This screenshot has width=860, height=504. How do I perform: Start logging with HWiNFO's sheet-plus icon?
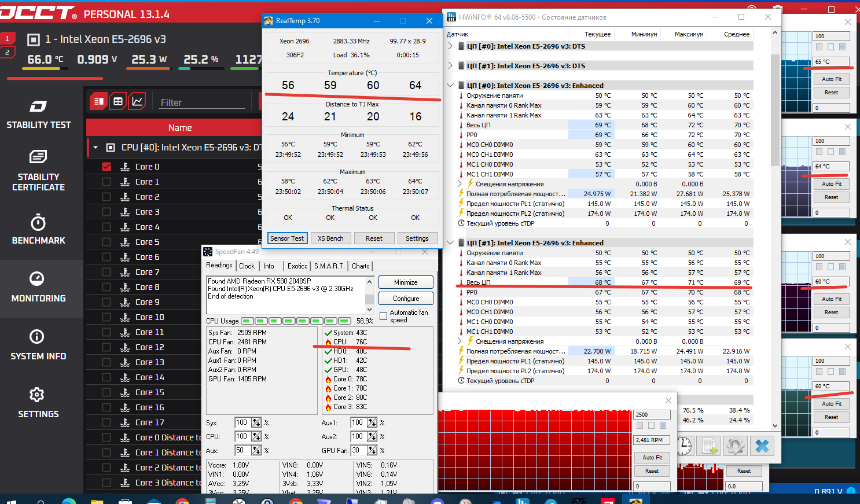click(x=709, y=446)
